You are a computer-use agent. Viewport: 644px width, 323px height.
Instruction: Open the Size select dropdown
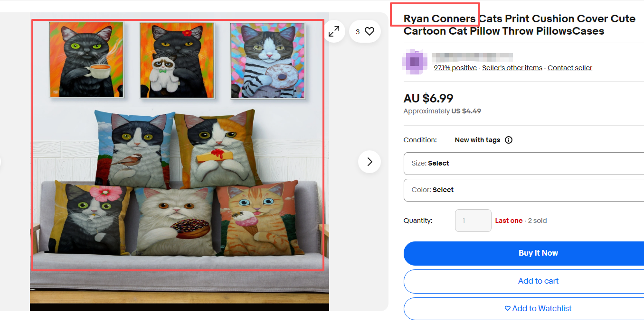point(523,163)
